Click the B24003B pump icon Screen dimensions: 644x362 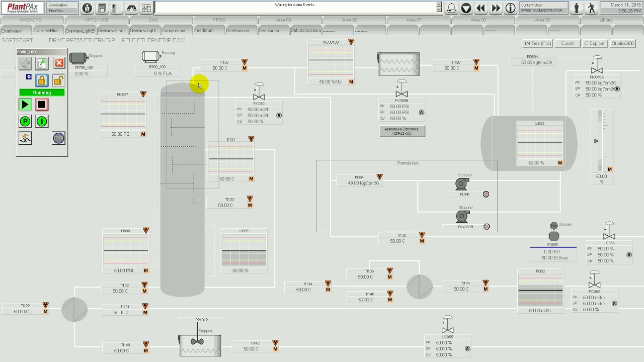tap(462, 217)
